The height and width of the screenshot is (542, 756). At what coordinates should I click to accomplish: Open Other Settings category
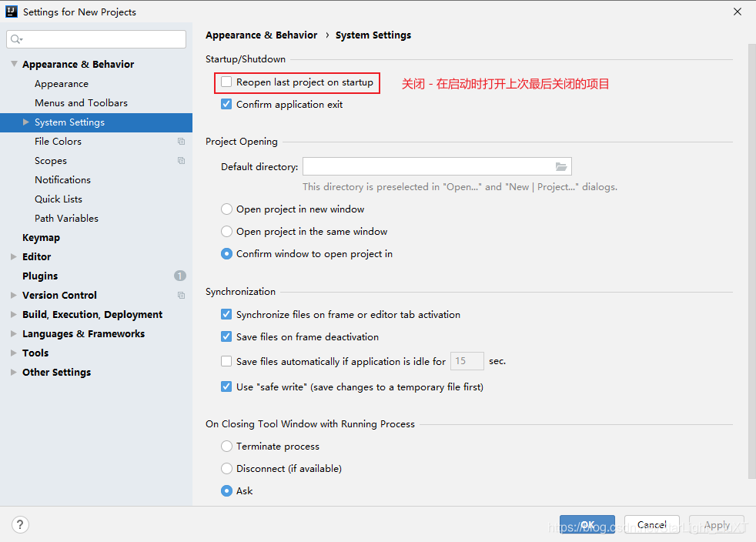click(56, 373)
